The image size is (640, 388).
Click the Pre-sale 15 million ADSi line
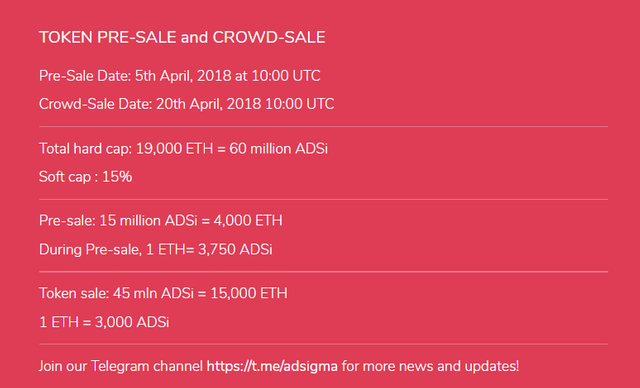tap(161, 221)
